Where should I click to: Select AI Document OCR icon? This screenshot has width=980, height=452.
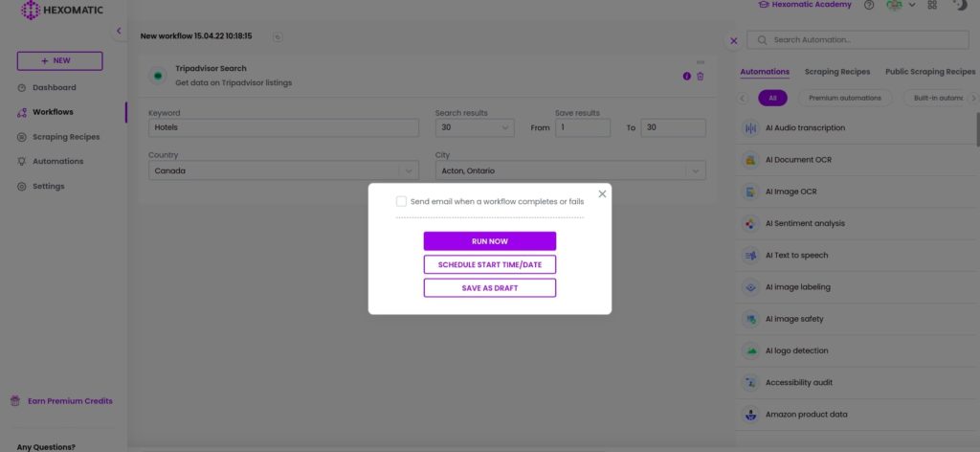pyautogui.click(x=750, y=160)
